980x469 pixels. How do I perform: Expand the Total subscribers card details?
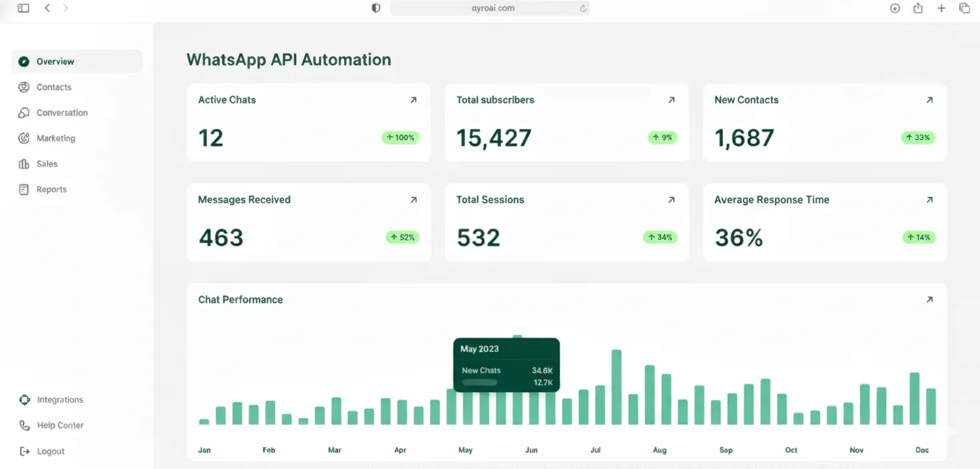[x=671, y=99]
